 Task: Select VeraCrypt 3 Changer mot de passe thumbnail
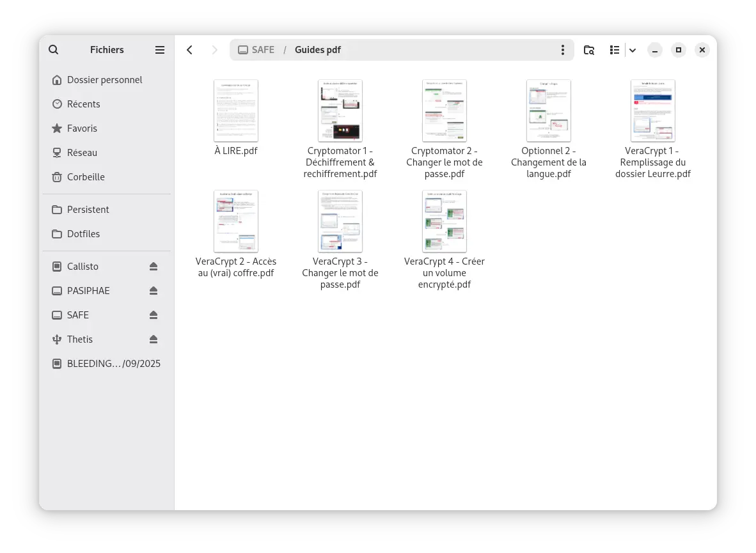340,221
